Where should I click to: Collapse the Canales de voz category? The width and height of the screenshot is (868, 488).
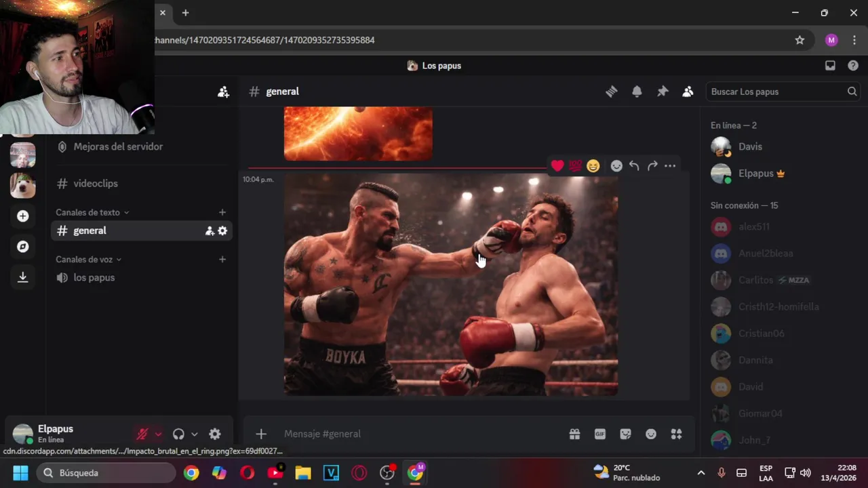coord(89,259)
